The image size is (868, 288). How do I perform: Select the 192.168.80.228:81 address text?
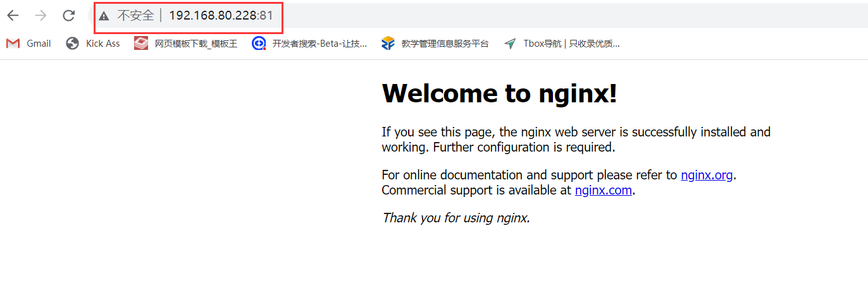(221, 16)
